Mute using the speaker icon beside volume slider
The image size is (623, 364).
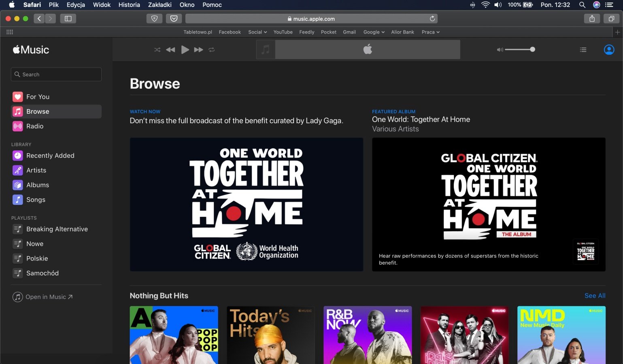click(x=500, y=50)
